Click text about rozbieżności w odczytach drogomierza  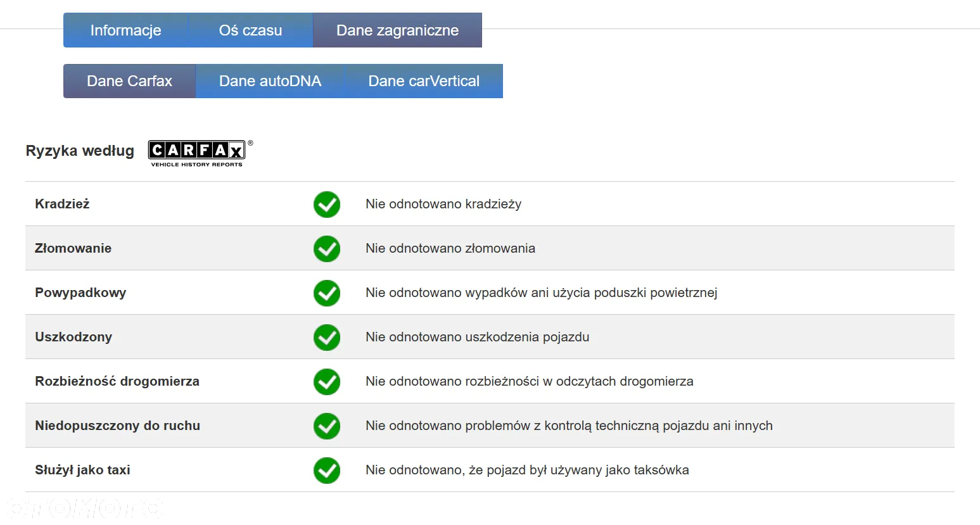(x=530, y=381)
